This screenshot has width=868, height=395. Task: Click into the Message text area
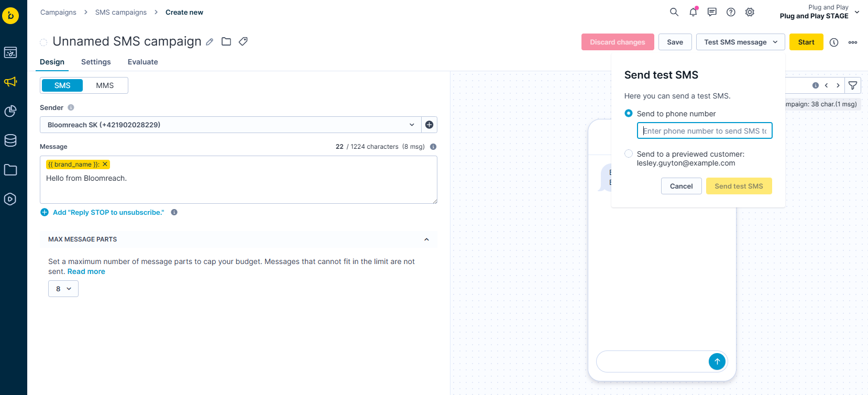click(x=239, y=180)
